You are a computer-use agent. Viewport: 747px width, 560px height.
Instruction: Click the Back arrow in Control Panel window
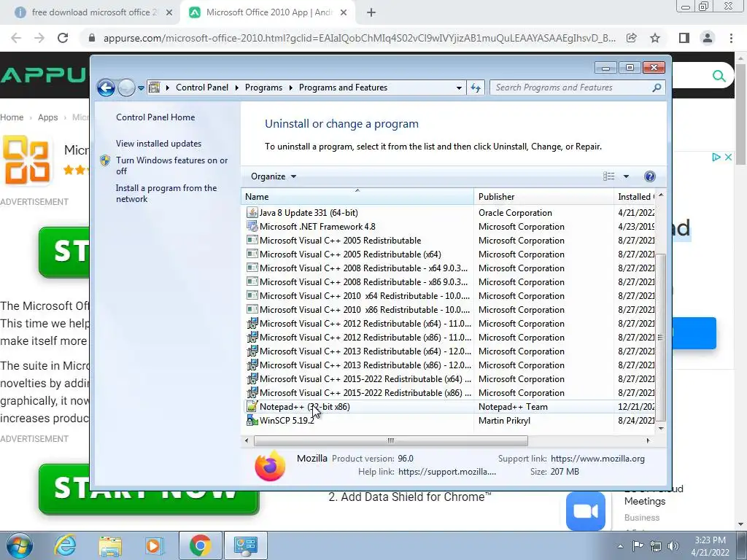point(106,87)
